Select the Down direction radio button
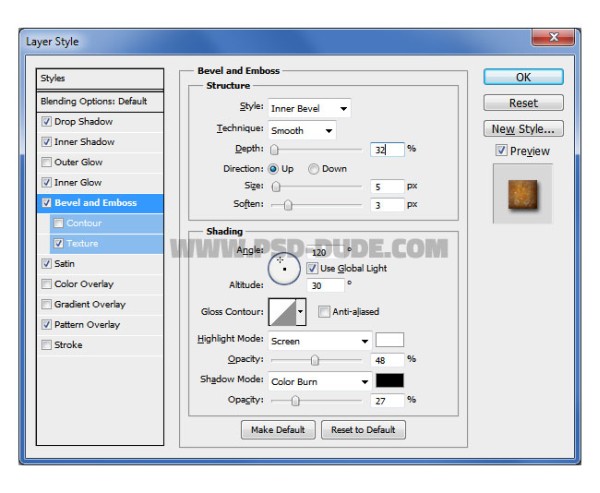 [x=313, y=169]
